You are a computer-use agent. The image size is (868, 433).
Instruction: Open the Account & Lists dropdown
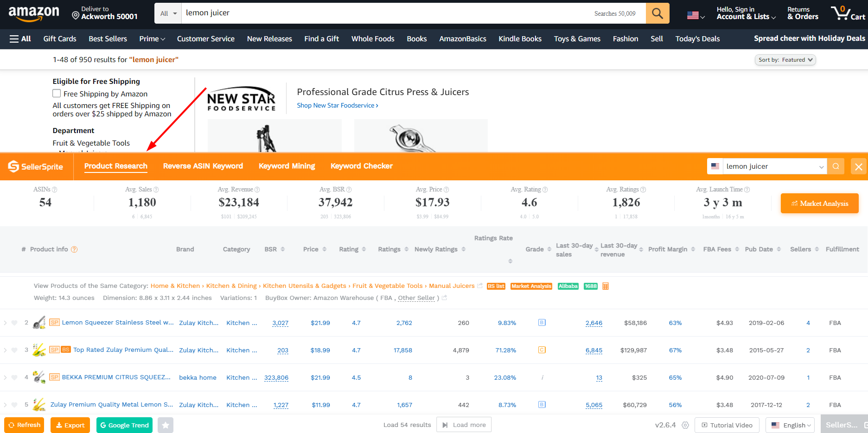pyautogui.click(x=746, y=13)
